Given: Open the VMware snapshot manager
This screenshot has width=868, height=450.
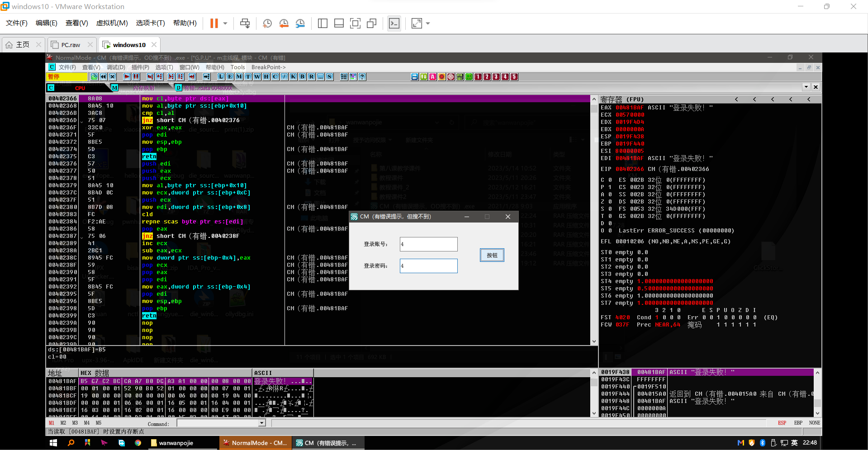Looking at the screenshot, I should (300, 24).
